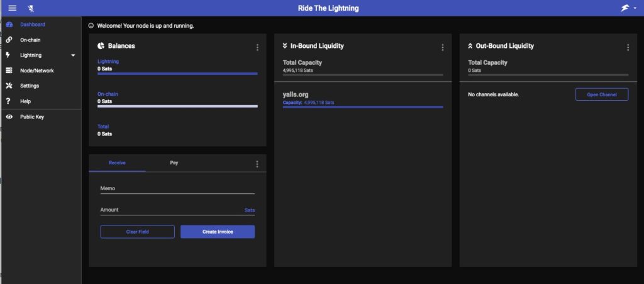Select Public Key in sidebar

tap(32, 116)
